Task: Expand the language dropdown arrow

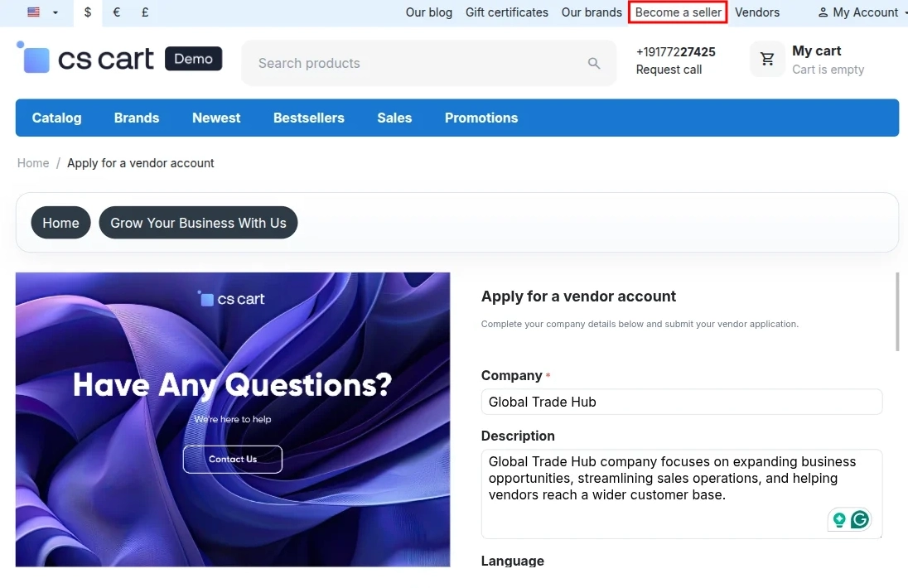Action: click(56, 12)
